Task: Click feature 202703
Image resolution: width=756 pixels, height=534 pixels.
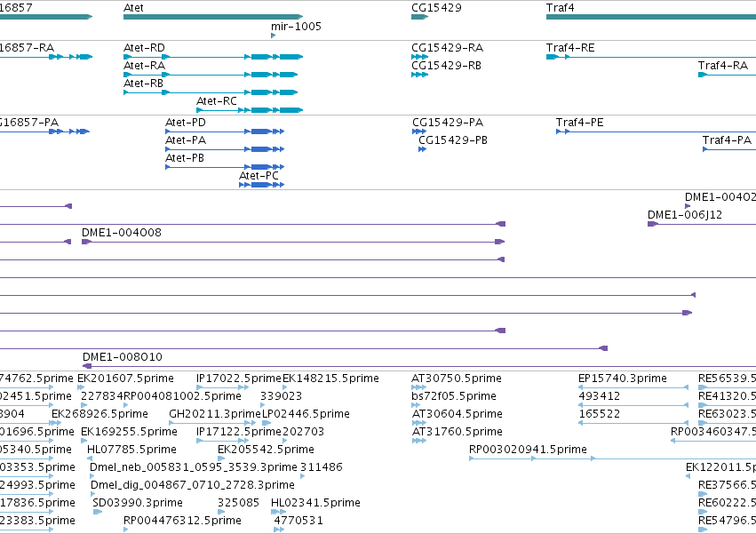Action: (x=284, y=441)
